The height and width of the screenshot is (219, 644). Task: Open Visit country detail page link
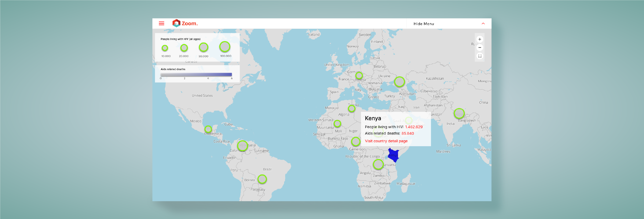click(386, 141)
